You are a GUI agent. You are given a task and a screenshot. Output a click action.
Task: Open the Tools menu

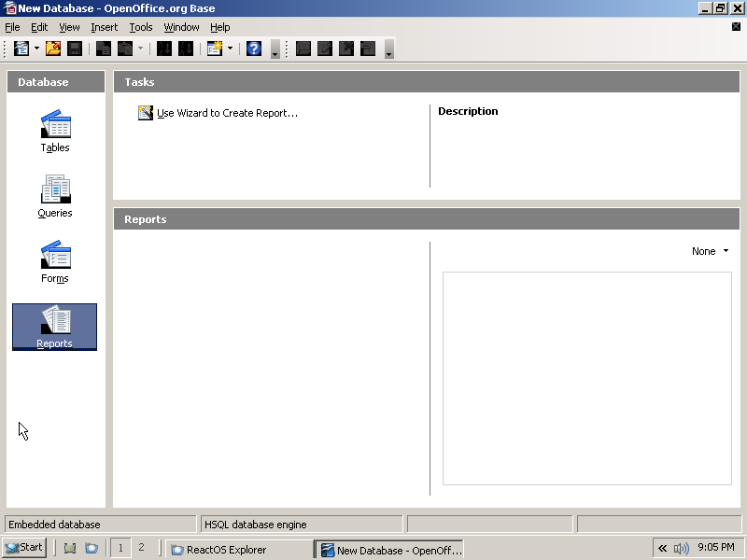point(141,28)
